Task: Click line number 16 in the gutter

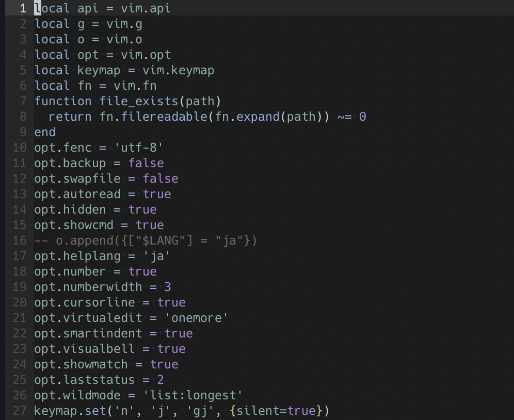Action: click(19, 240)
